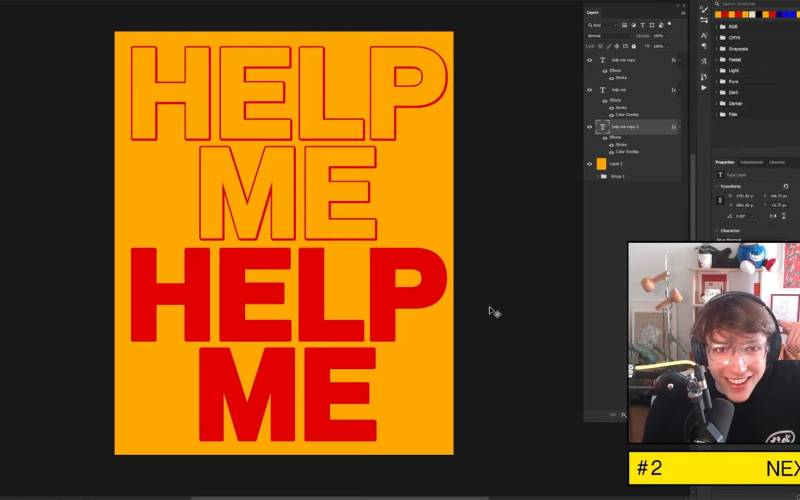Collapse the Transform section in Properties
Screen dimensions: 800x500
(x=718, y=186)
